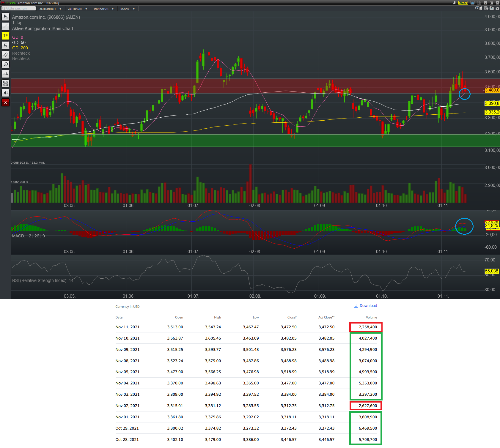Click the Nov 04, 2021 open value 3,370.00
The width and height of the screenshot is (500, 448).
click(x=175, y=383)
